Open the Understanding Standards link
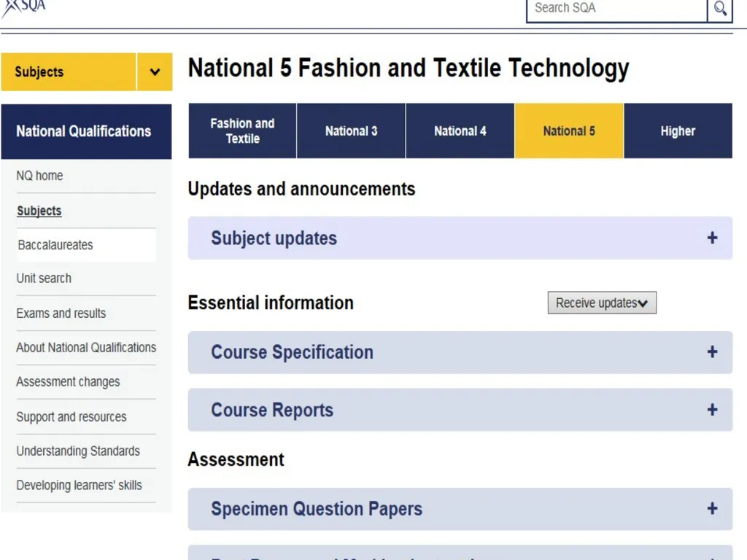This screenshot has width=747, height=560. [78, 451]
